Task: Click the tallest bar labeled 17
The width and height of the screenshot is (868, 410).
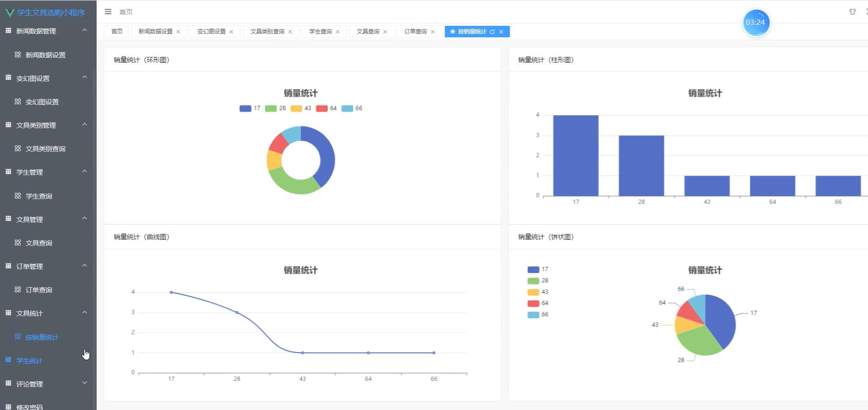Action: 576,155
